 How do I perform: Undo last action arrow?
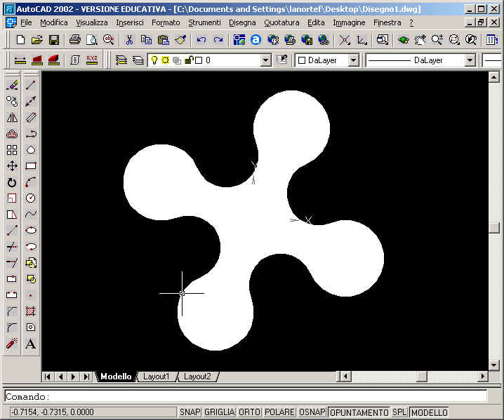click(201, 40)
